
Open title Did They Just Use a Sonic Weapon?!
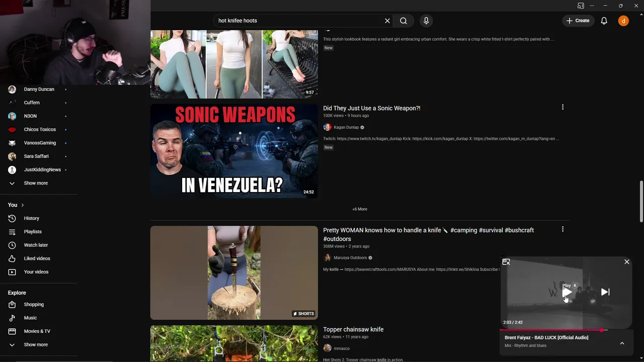[x=372, y=108]
